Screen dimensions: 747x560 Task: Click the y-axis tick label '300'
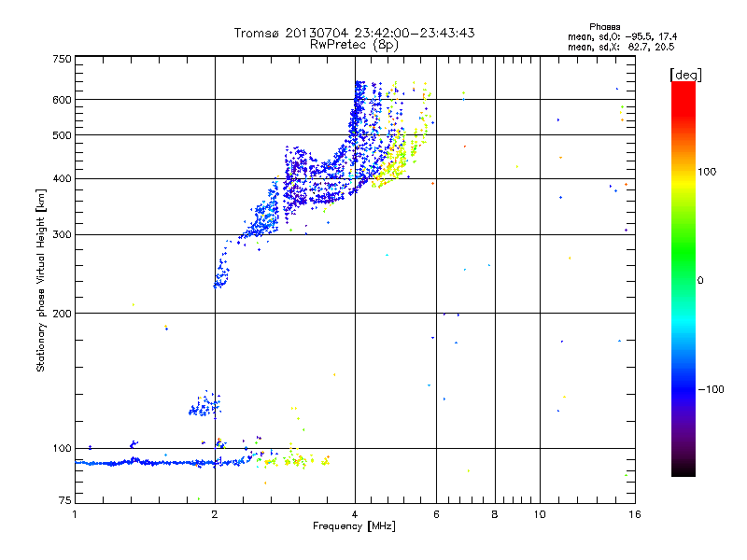(62, 235)
